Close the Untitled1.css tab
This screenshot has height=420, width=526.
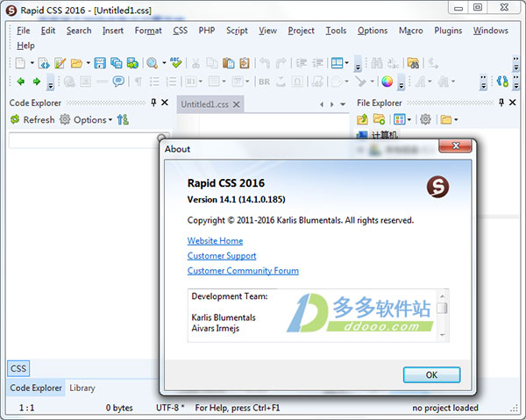pyautogui.click(x=237, y=104)
